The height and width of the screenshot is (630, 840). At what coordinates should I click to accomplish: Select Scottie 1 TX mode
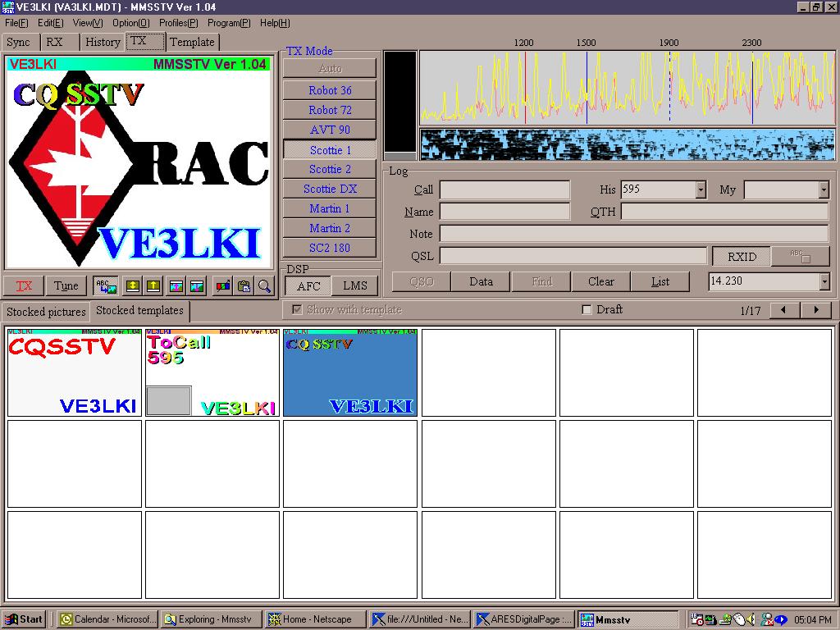click(330, 150)
